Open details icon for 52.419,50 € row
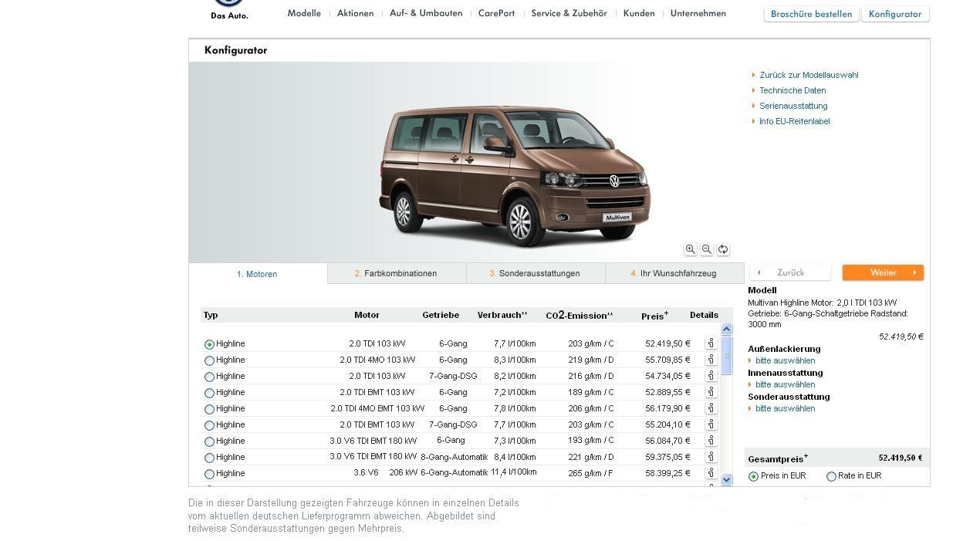 (711, 343)
